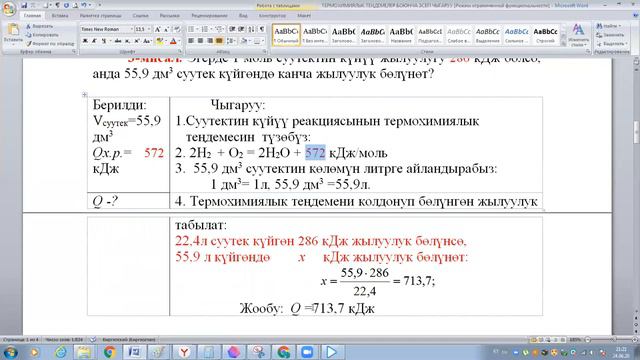Copy the selection with Копировать
This screenshot has height=360, width=640.
42,35
